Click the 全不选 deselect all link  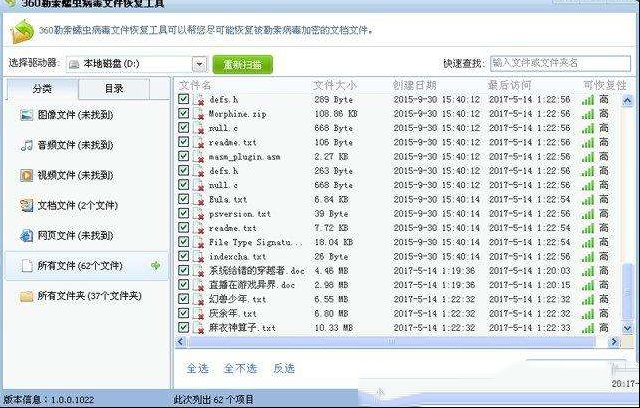click(240, 368)
